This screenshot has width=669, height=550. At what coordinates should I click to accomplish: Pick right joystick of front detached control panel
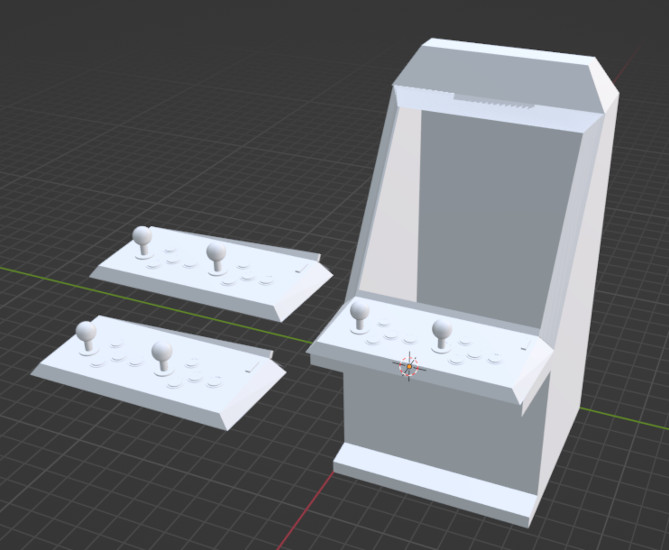pyautogui.click(x=162, y=353)
